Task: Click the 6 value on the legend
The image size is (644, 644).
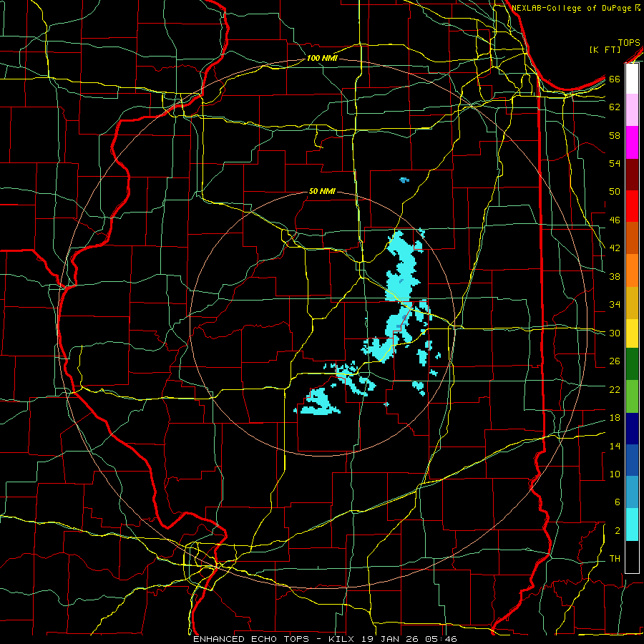Action: point(617,502)
